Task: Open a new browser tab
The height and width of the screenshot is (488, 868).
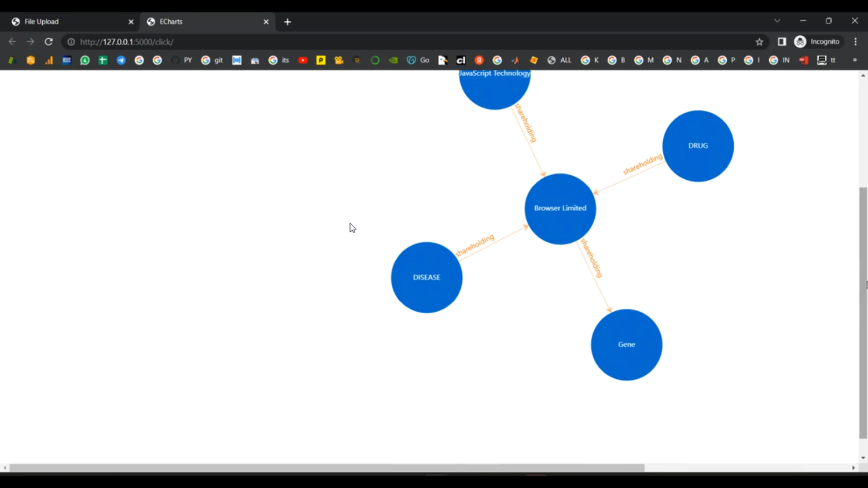Action: tap(288, 22)
